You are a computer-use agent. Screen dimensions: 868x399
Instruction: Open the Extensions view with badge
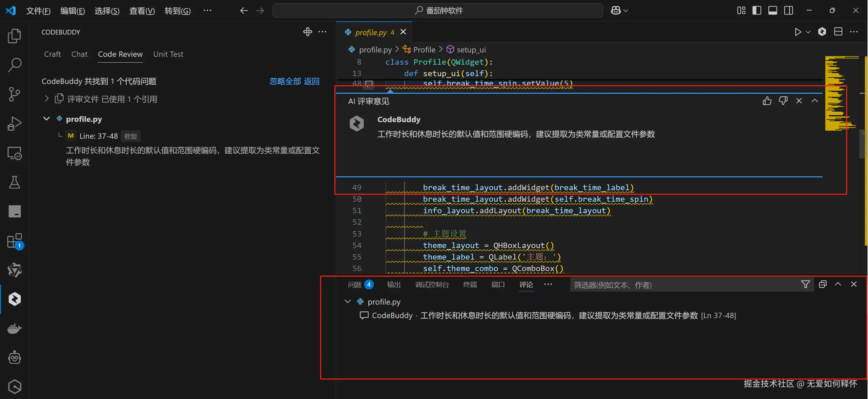tap(14, 241)
